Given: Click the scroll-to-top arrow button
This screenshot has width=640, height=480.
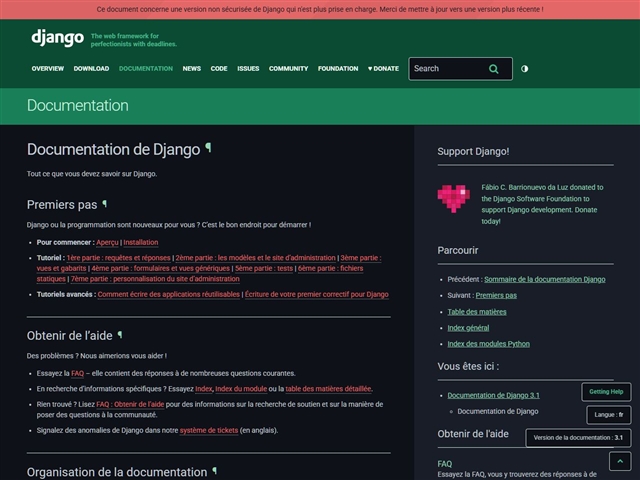Looking at the screenshot, I should coord(620,462).
